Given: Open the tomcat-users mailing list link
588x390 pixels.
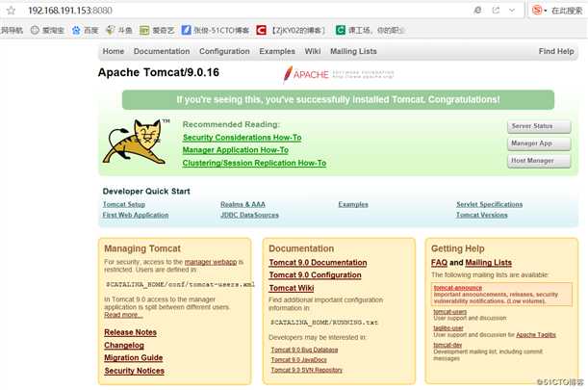Looking at the screenshot, I should [x=450, y=312].
